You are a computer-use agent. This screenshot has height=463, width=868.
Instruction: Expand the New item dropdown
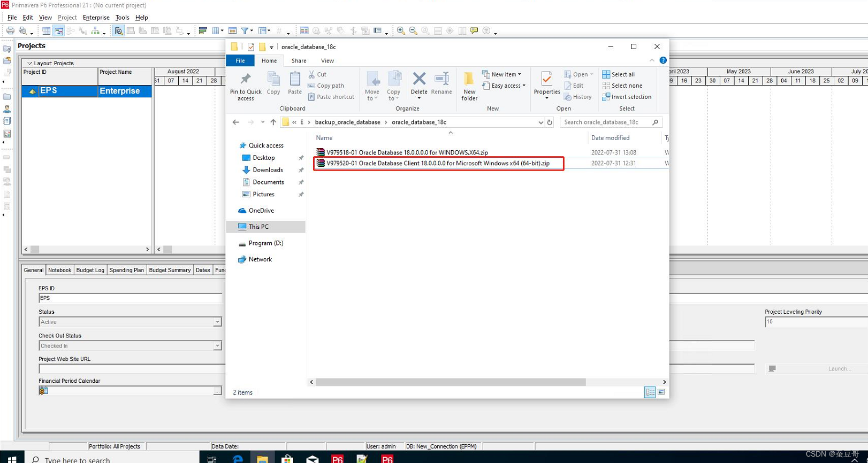click(501, 74)
